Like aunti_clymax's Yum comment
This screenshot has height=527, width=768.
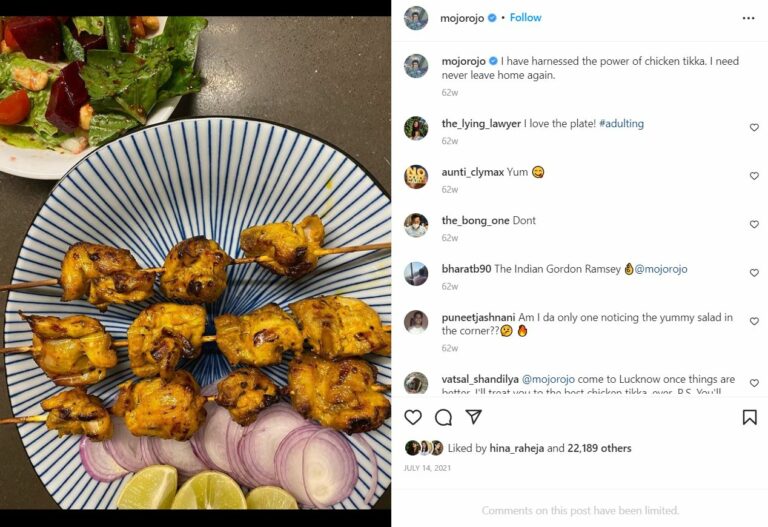pos(754,176)
